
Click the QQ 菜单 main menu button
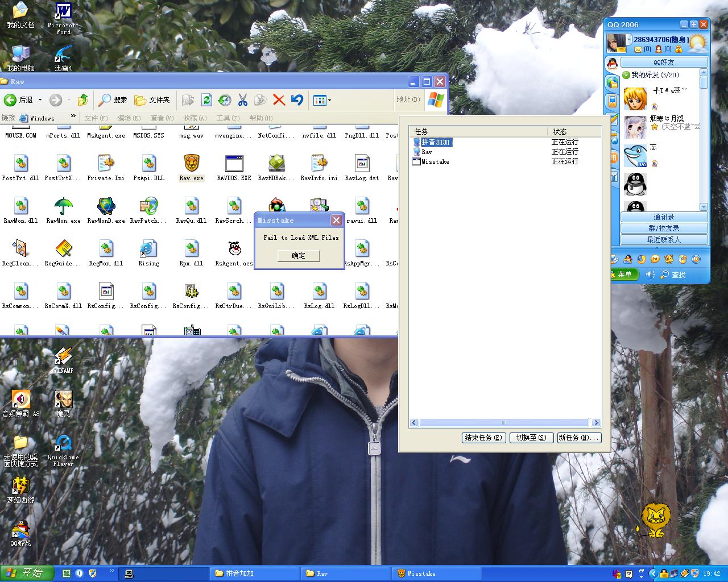click(x=624, y=275)
